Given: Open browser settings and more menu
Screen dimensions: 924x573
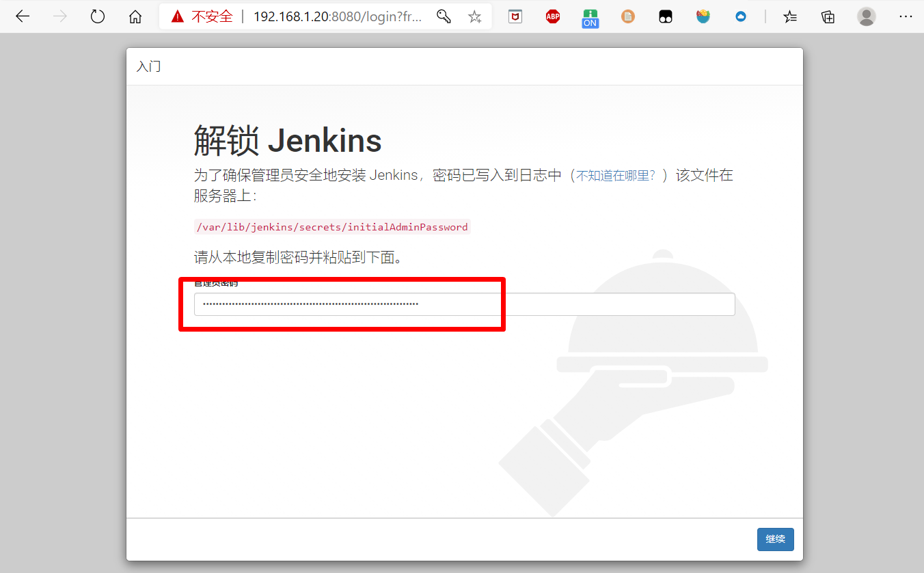Looking at the screenshot, I should click(x=906, y=16).
